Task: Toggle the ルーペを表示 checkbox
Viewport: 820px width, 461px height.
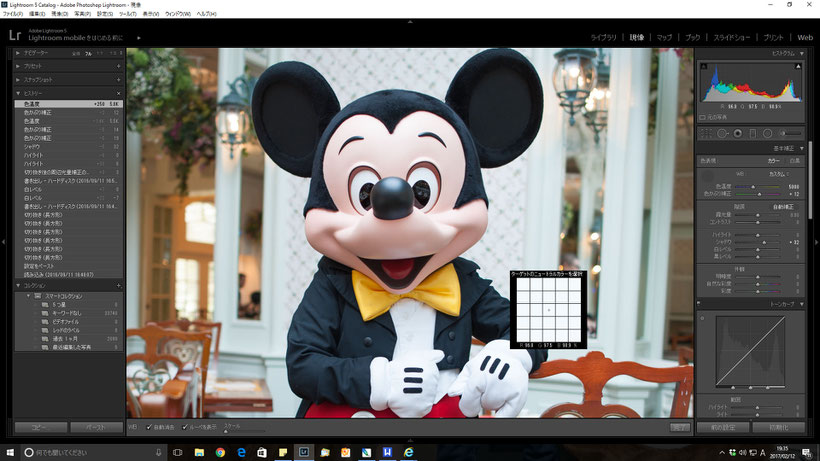Action: [185, 427]
